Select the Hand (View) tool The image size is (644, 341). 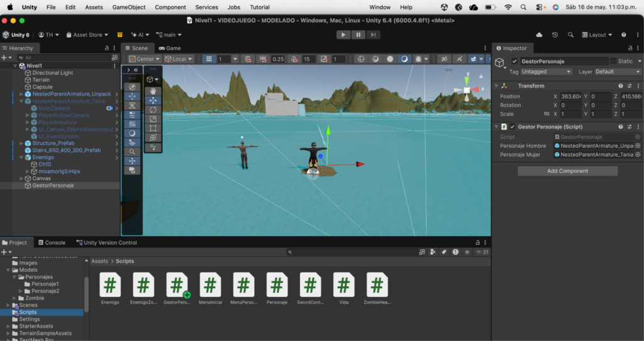153,91
